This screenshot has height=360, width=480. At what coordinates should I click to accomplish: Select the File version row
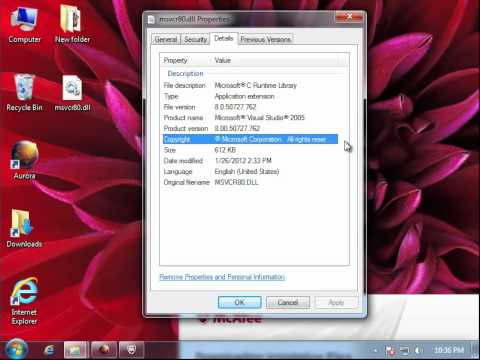pyautogui.click(x=250, y=107)
